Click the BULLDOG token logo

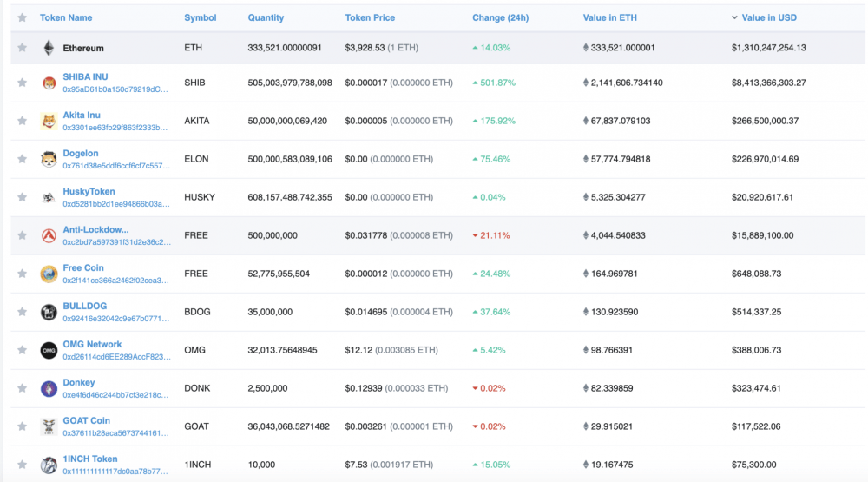click(49, 312)
